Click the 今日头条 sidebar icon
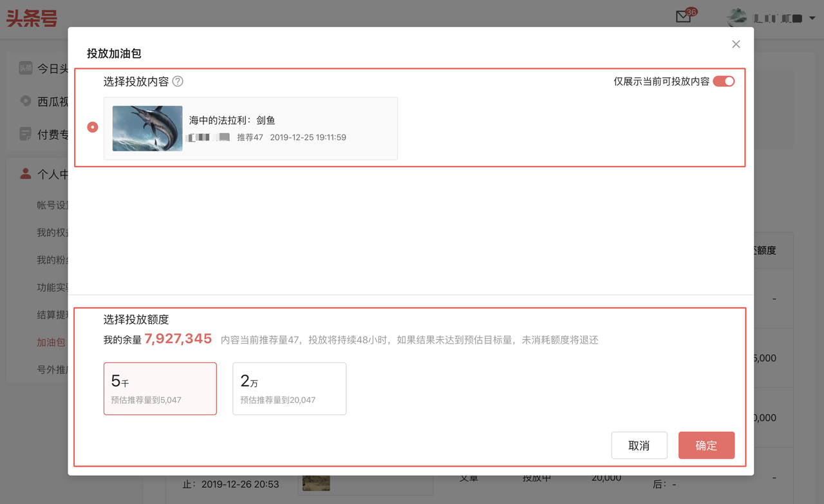 25,68
